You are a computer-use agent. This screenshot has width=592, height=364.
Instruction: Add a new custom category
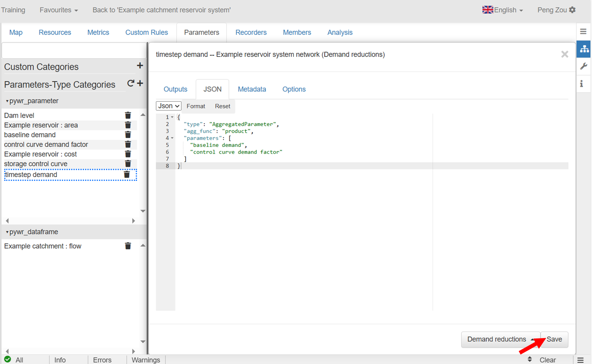[x=140, y=66]
